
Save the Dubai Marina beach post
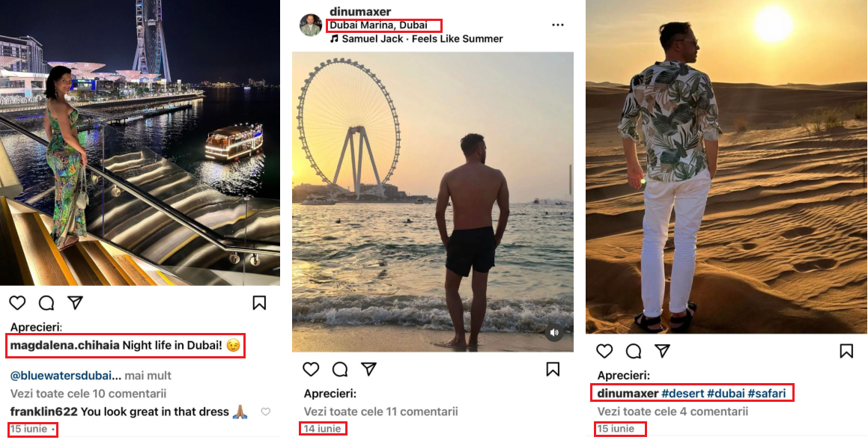coord(553,369)
